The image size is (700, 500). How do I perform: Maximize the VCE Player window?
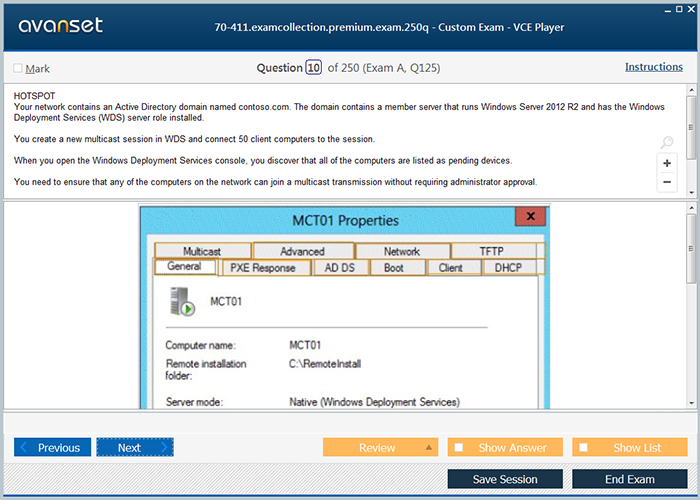pos(679,9)
